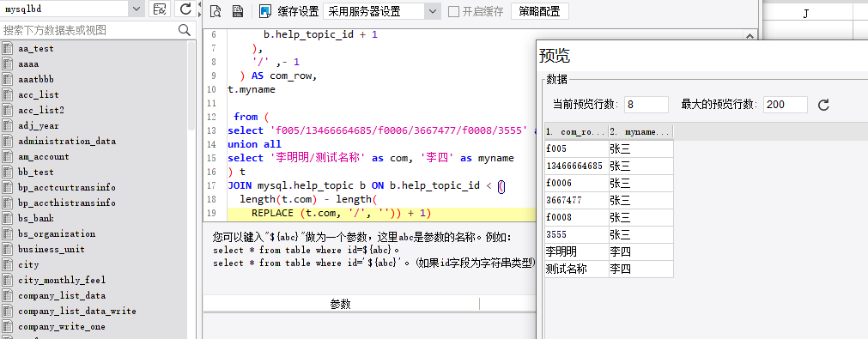Click the f005 cell in preview
This screenshot has height=339, width=868.
pos(576,148)
